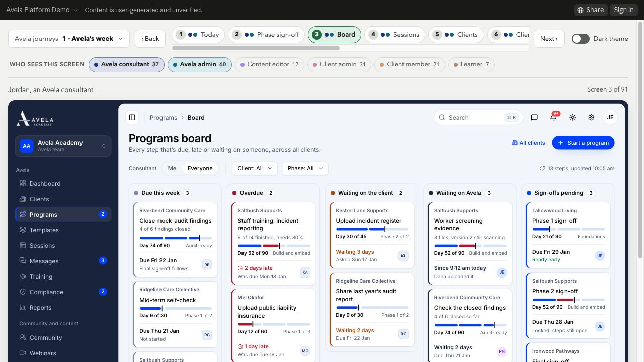Open the Close mock-audit findings card
The height and width of the screenshot is (362, 644).
click(x=176, y=239)
